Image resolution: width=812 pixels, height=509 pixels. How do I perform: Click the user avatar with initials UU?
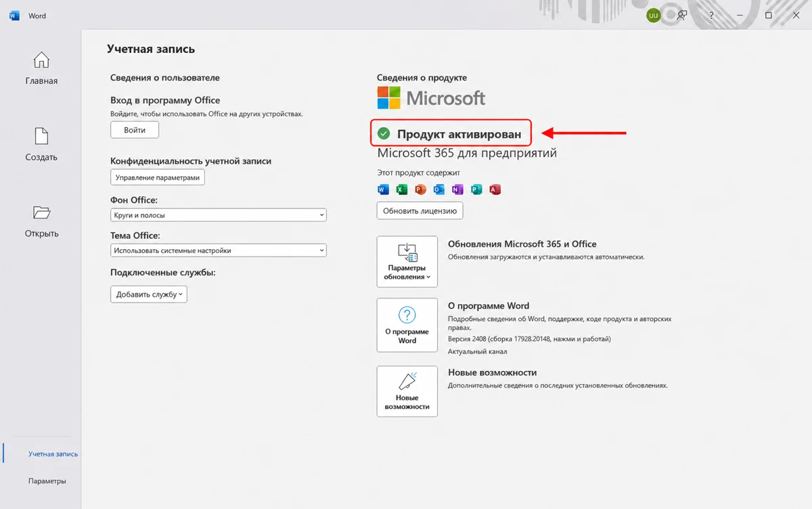(653, 15)
